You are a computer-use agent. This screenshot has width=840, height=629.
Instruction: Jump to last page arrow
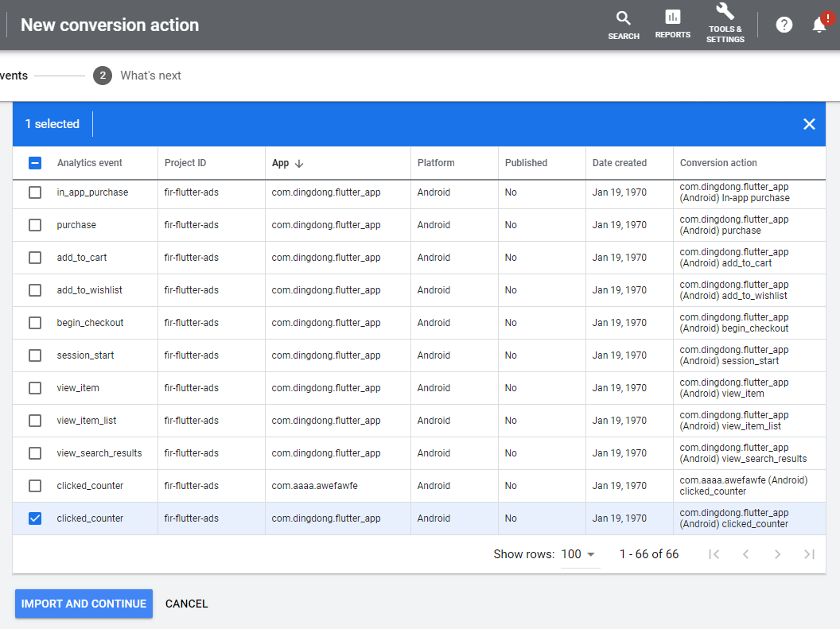[809, 554]
